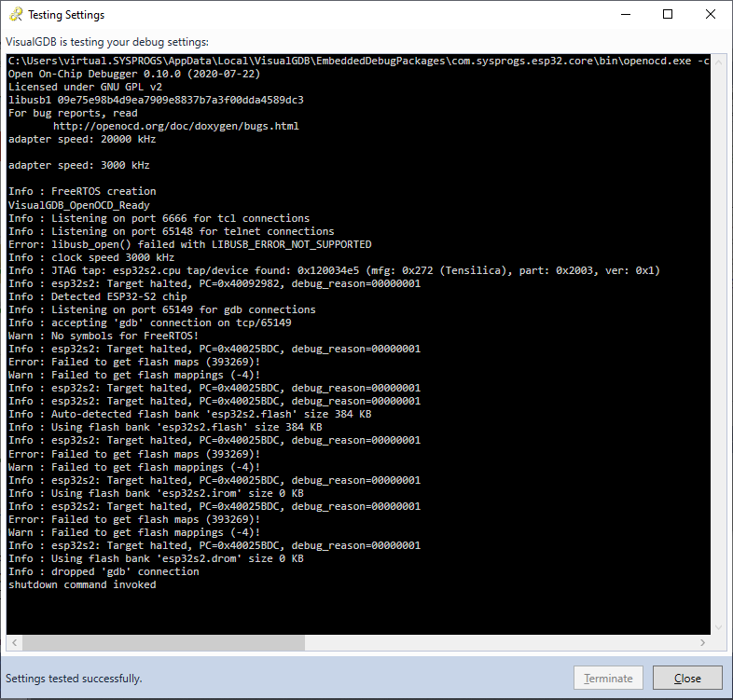Maximize the Testing Settings window
Image resolution: width=733 pixels, height=700 pixels.
[x=668, y=15]
